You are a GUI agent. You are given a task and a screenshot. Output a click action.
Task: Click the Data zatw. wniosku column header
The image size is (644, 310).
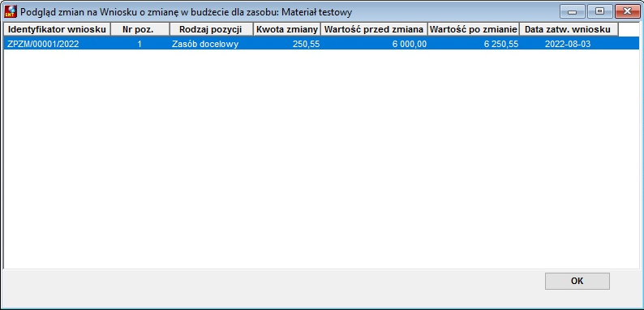tap(569, 29)
